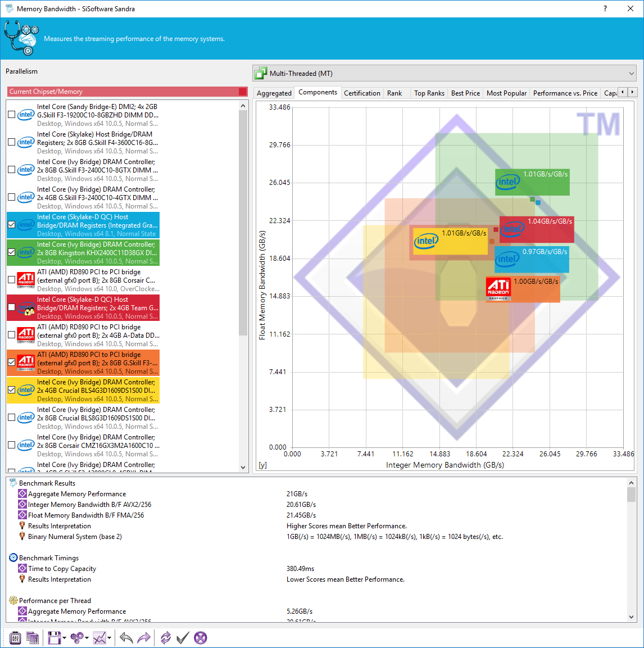Click the purple cancel X icon
The image size is (644, 648).
[x=201, y=638]
